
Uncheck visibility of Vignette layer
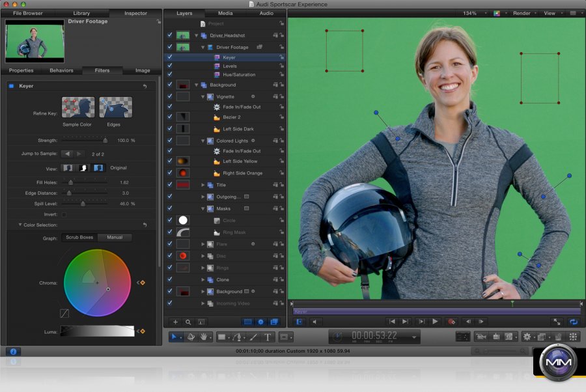click(x=169, y=96)
